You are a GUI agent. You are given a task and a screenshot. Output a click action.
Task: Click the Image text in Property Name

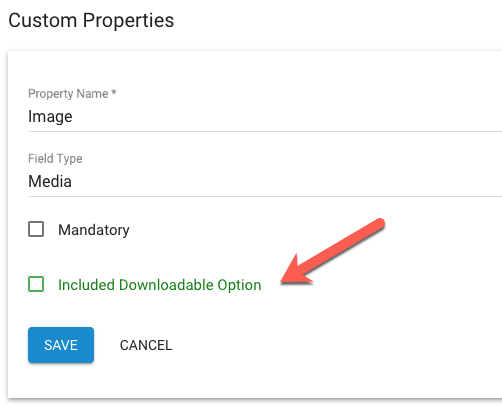(50, 117)
